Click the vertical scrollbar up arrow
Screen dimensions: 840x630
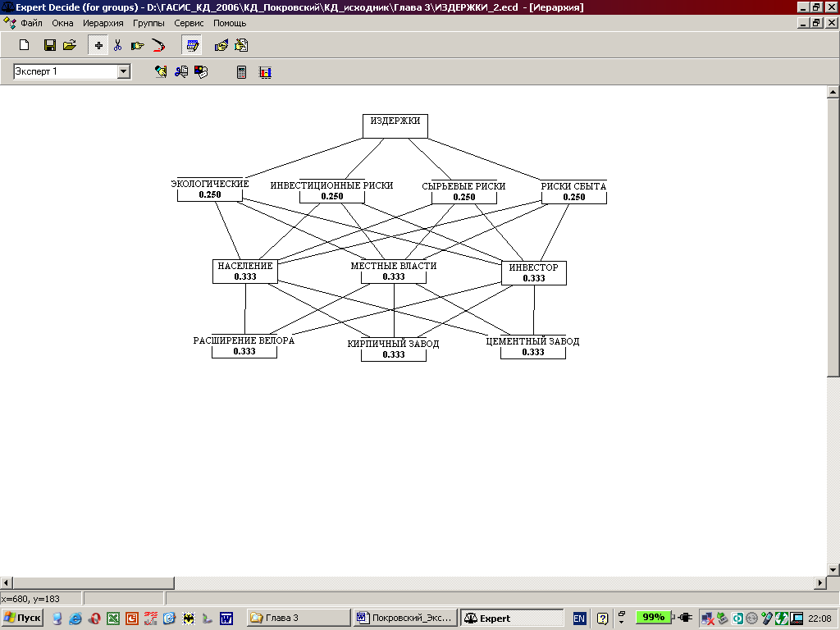point(833,92)
